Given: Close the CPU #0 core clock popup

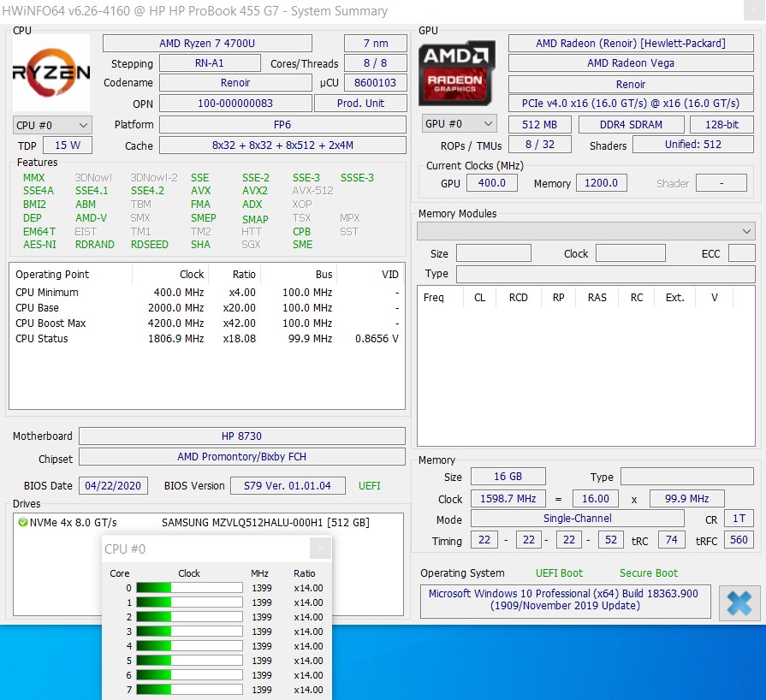Looking at the screenshot, I should click(x=320, y=548).
